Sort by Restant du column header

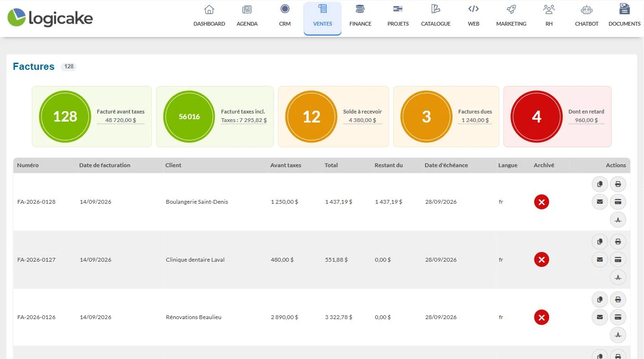click(388, 165)
